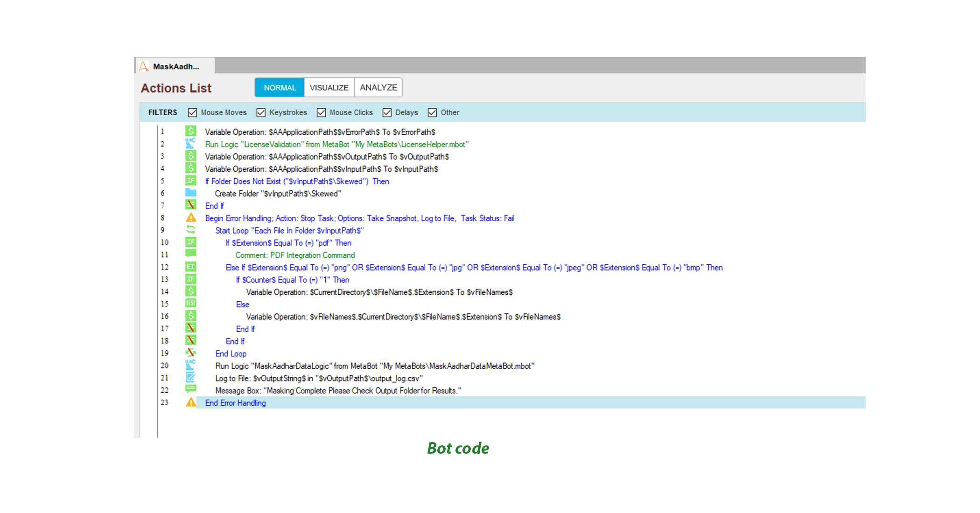Select Start Loop Each File In Folder line
This screenshot has width=980, height=513.
289,230
